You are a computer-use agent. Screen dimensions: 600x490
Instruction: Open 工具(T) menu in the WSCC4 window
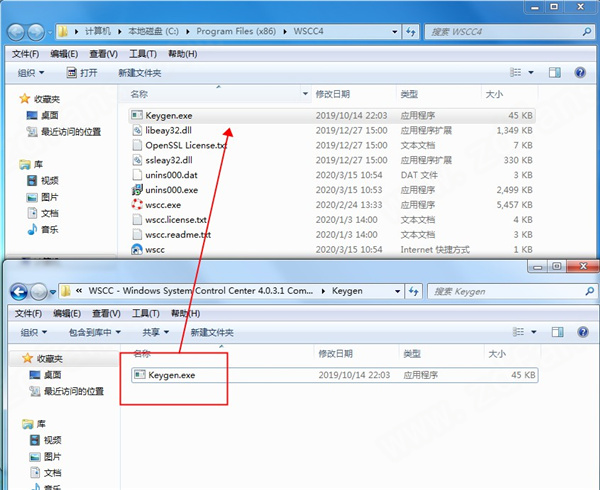[143, 54]
